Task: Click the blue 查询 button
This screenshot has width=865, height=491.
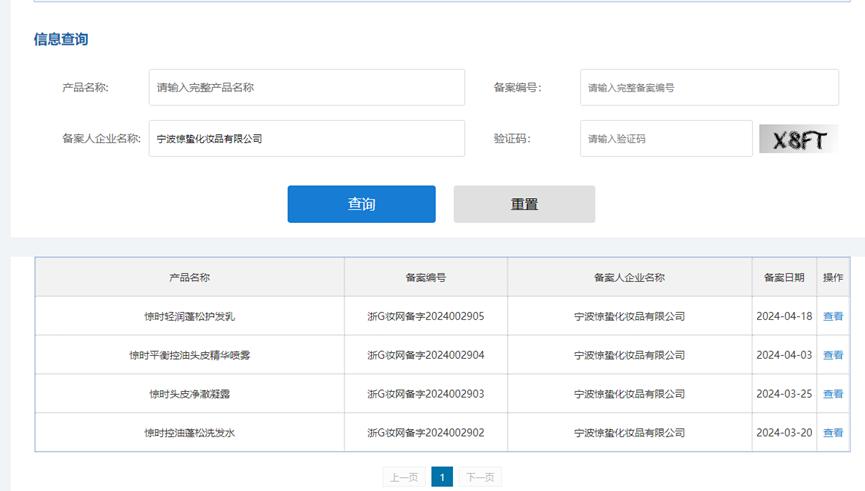Action: pyautogui.click(x=361, y=204)
